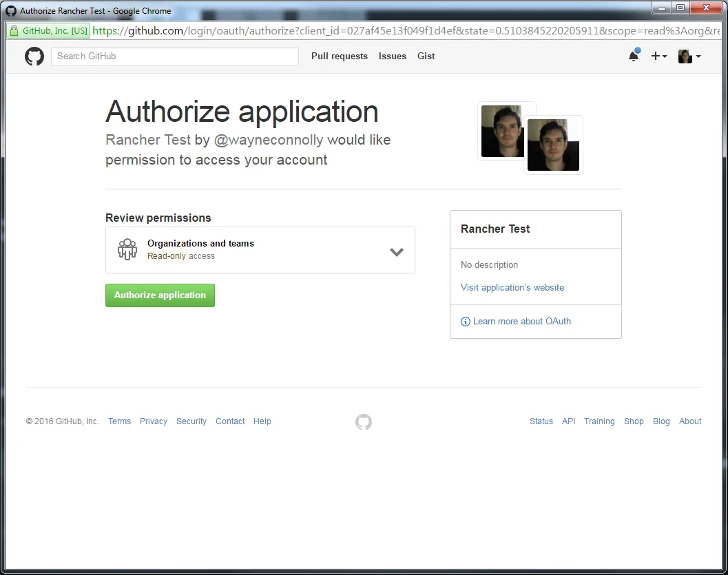Click the browser address bar URL

[405, 30]
